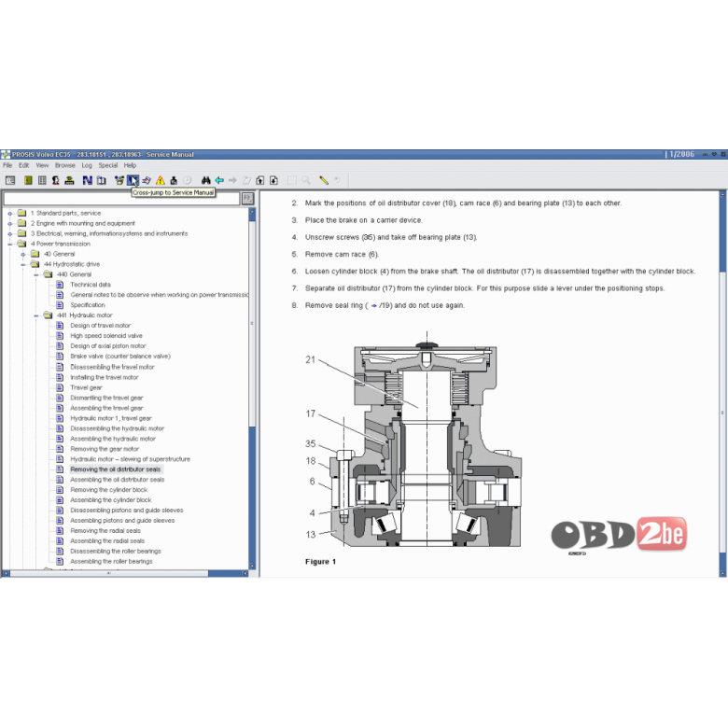The image size is (728, 728).
Task: Open the Edit menu
Action: pos(23,165)
